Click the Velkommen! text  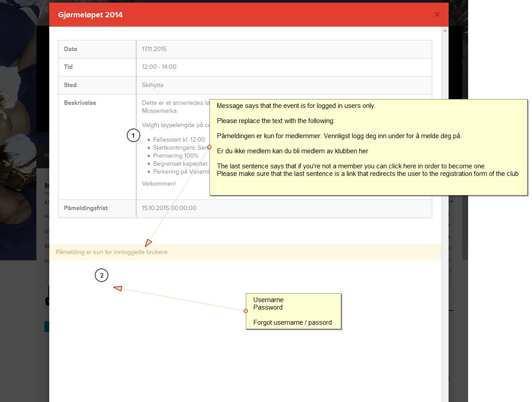[159, 183]
